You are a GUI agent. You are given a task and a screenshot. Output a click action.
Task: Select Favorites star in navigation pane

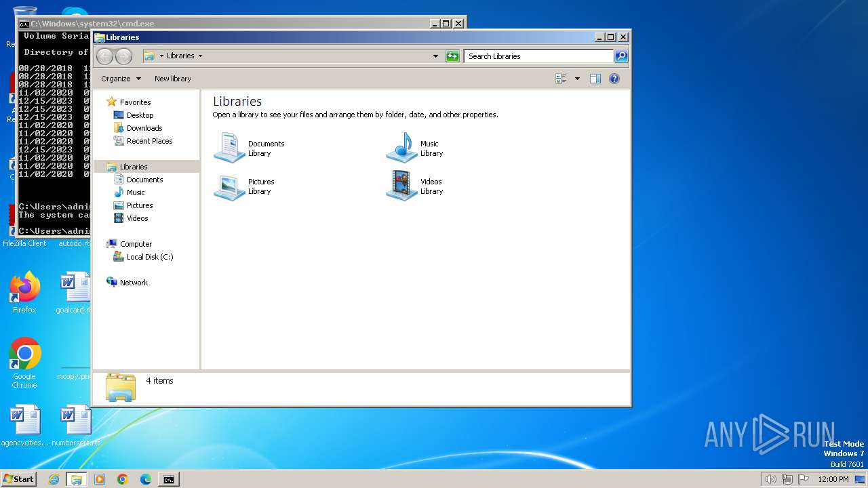[112, 102]
